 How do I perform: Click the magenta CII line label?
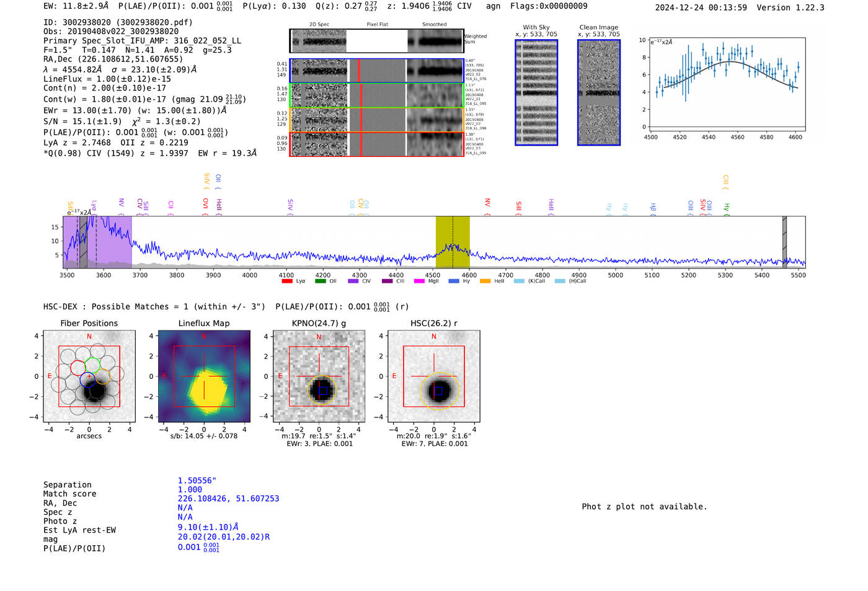coord(170,205)
